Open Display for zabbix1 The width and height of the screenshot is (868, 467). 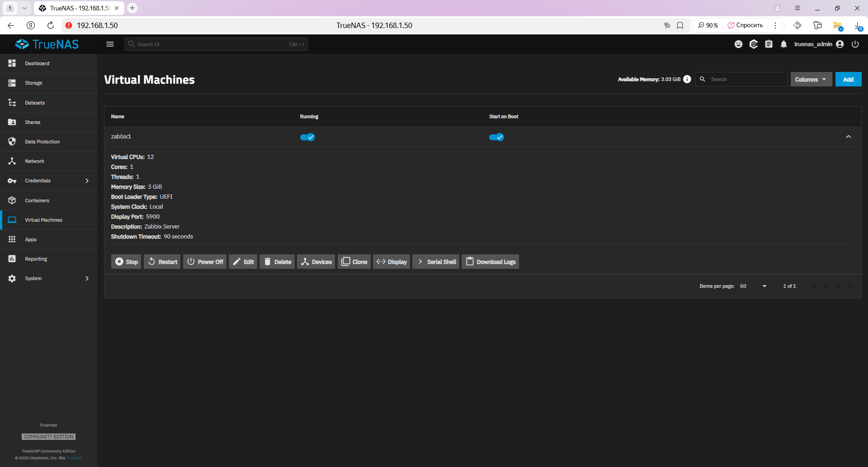[x=392, y=262]
